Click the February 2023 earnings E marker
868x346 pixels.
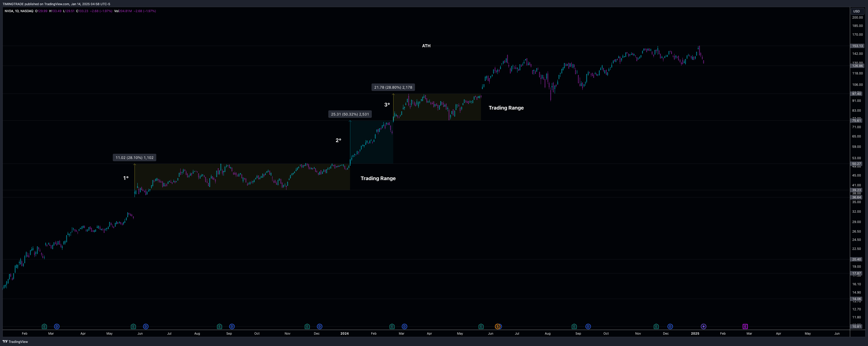pyautogui.click(x=44, y=326)
